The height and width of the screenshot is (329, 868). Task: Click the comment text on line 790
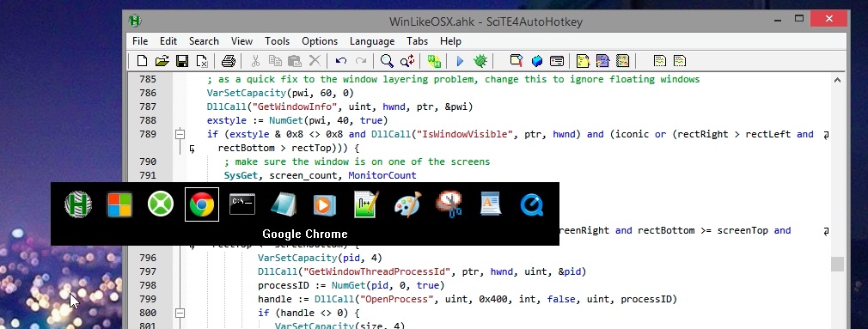click(x=357, y=161)
